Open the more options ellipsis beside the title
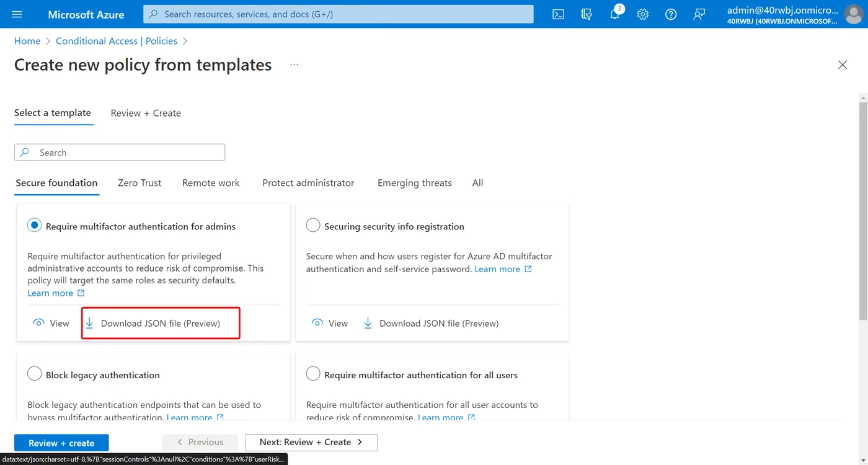The width and height of the screenshot is (868, 465). pyautogui.click(x=294, y=65)
